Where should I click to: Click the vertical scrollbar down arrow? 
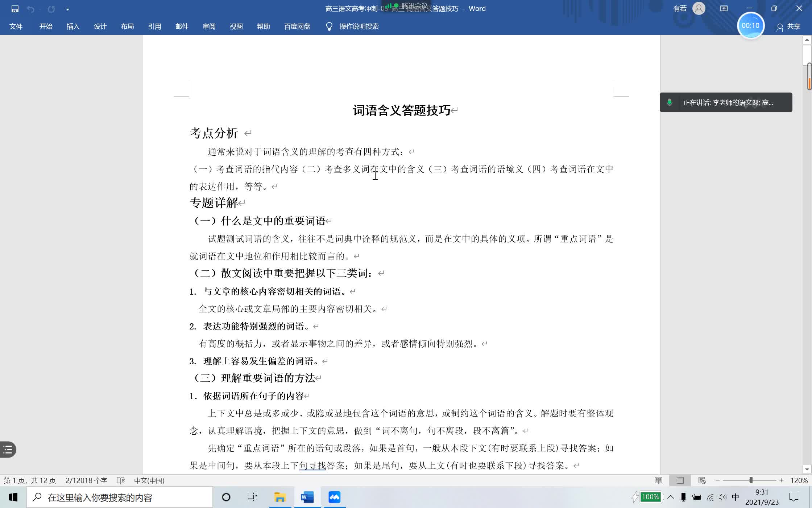[x=807, y=470]
